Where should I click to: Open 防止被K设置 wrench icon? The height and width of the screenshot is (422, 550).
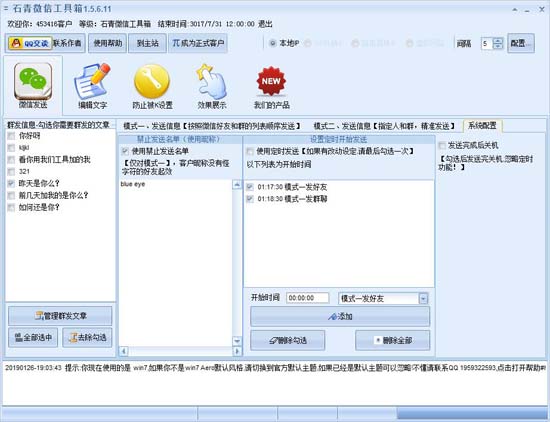pyautogui.click(x=152, y=81)
